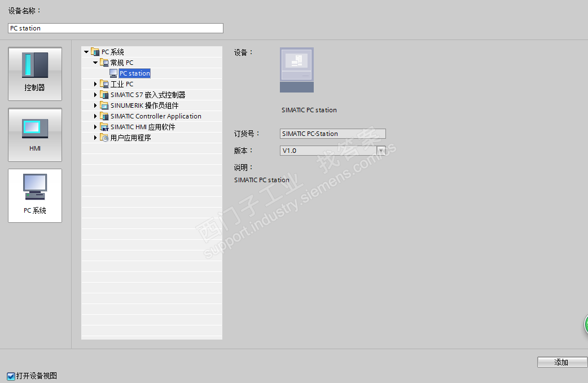Select the 控制器 controller device category
The height and width of the screenshot is (383, 588).
click(x=35, y=74)
